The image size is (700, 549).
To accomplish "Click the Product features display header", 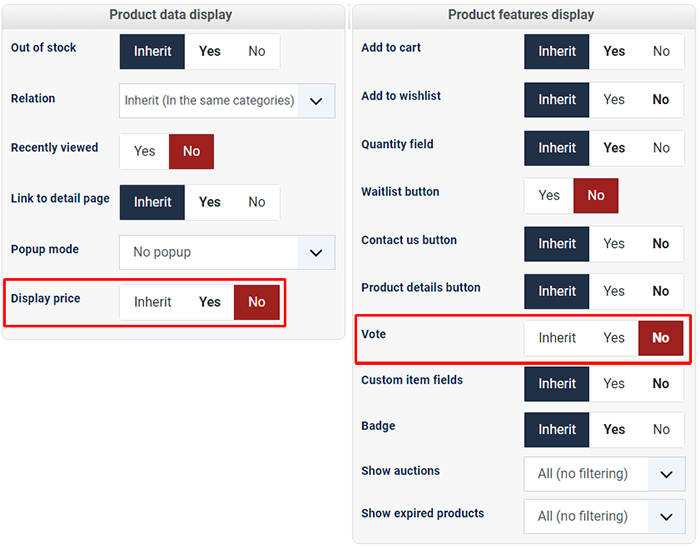I will tap(521, 15).
